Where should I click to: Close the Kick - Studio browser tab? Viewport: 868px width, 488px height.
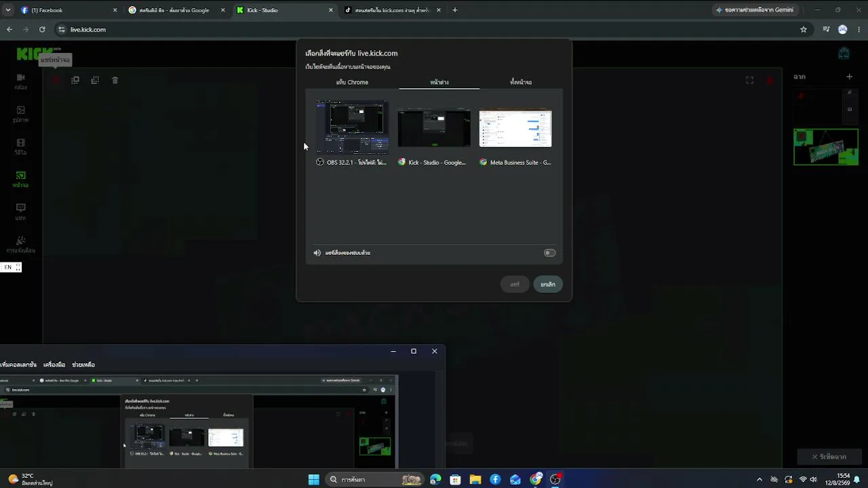pyautogui.click(x=331, y=10)
